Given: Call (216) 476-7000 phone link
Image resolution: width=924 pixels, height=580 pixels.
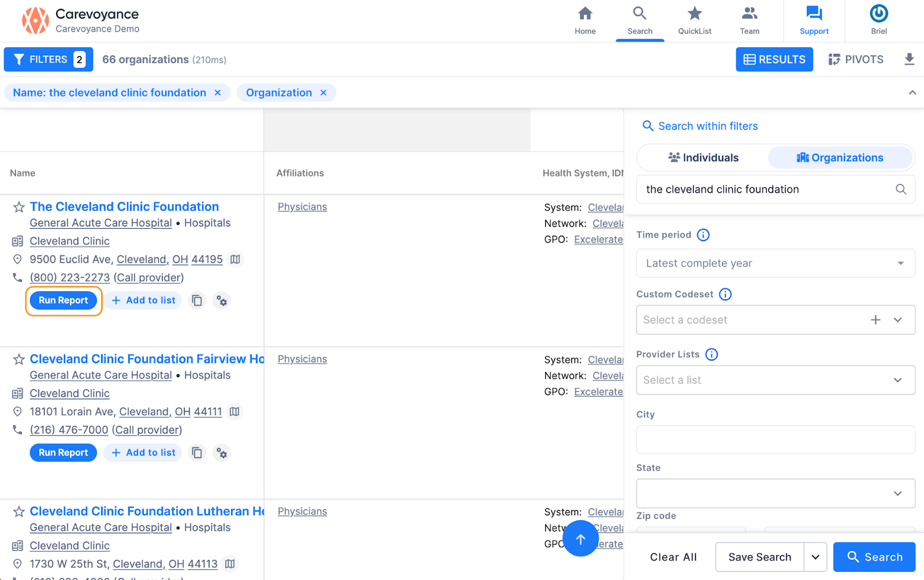Looking at the screenshot, I should [x=69, y=430].
